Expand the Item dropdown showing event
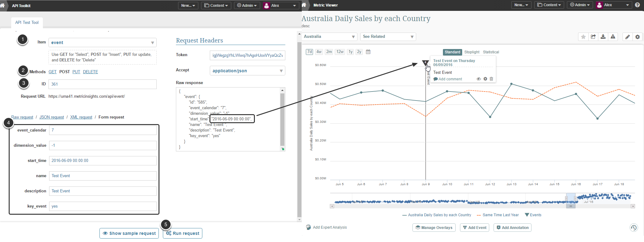Image resolution: width=644 pixels, height=242 pixels. 102,43
